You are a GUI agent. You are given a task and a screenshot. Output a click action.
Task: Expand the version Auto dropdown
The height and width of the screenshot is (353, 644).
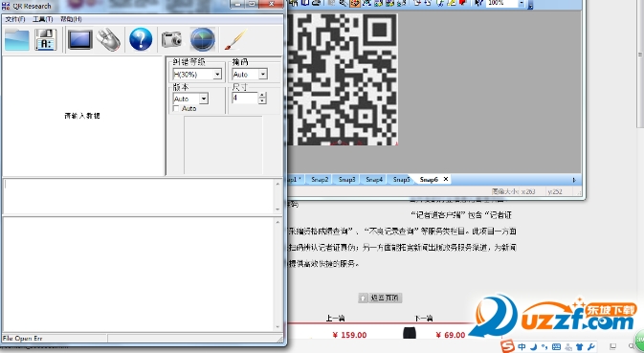[204, 99]
